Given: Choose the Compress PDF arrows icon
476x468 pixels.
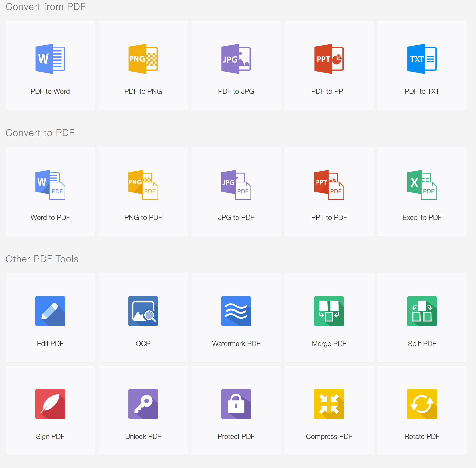Looking at the screenshot, I should point(329,404).
